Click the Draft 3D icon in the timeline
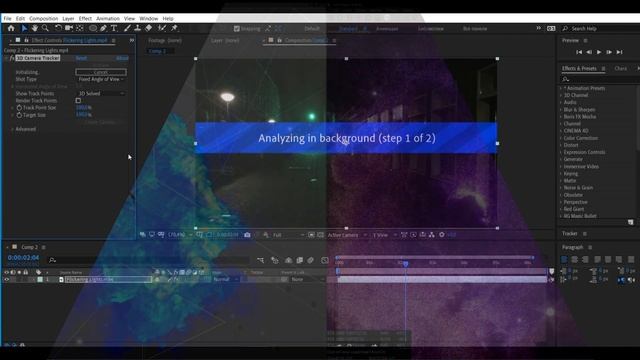The height and width of the screenshot is (360, 640). pos(275,260)
